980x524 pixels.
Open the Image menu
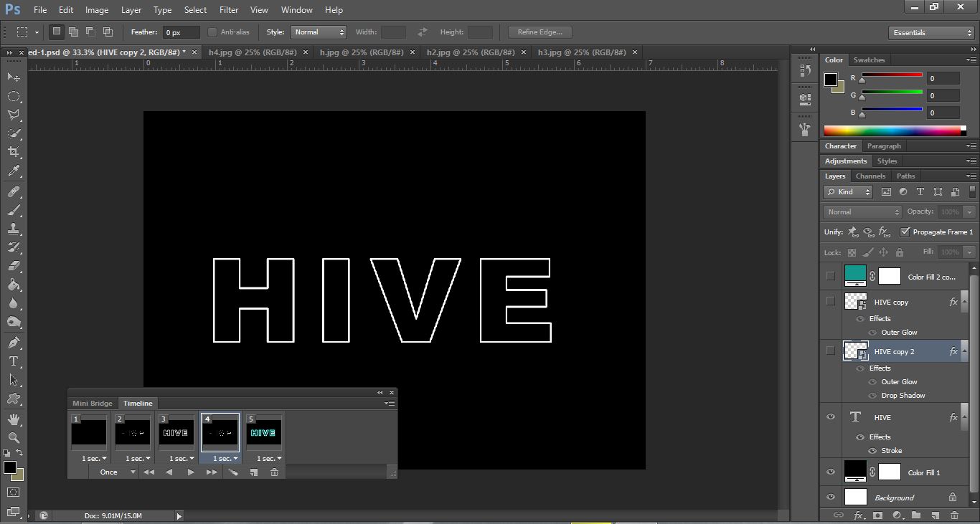point(97,10)
